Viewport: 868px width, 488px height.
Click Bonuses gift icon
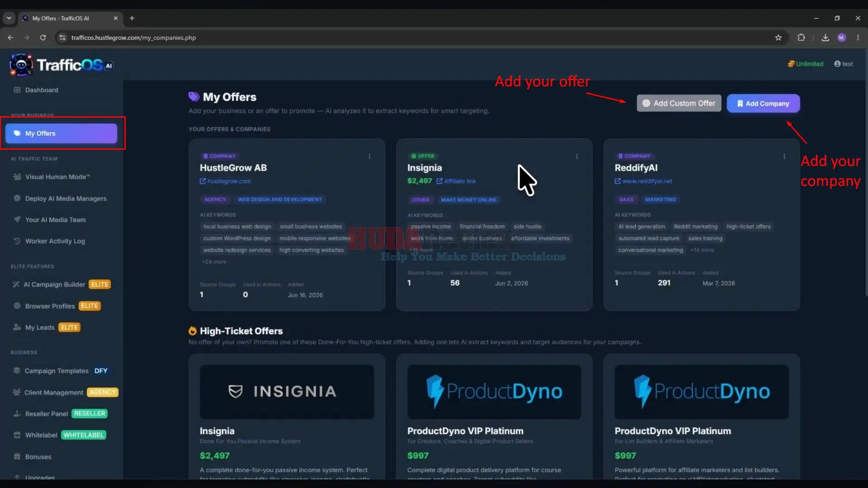point(17,456)
